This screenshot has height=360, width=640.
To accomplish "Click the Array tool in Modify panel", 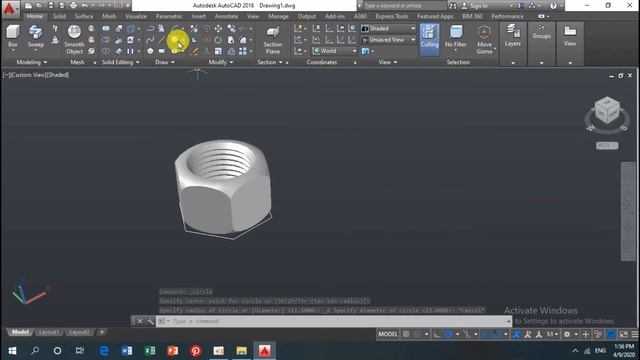I will (243, 51).
